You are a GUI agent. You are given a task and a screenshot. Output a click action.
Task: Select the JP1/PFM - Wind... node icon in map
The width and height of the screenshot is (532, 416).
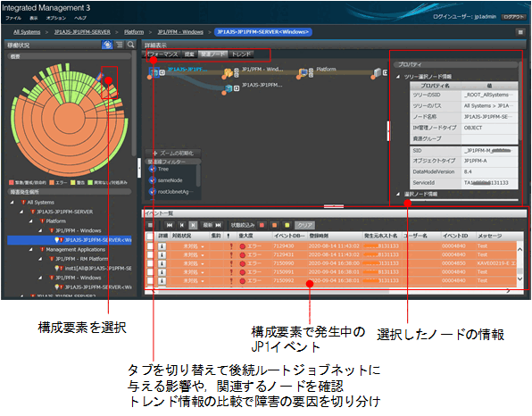(229, 72)
